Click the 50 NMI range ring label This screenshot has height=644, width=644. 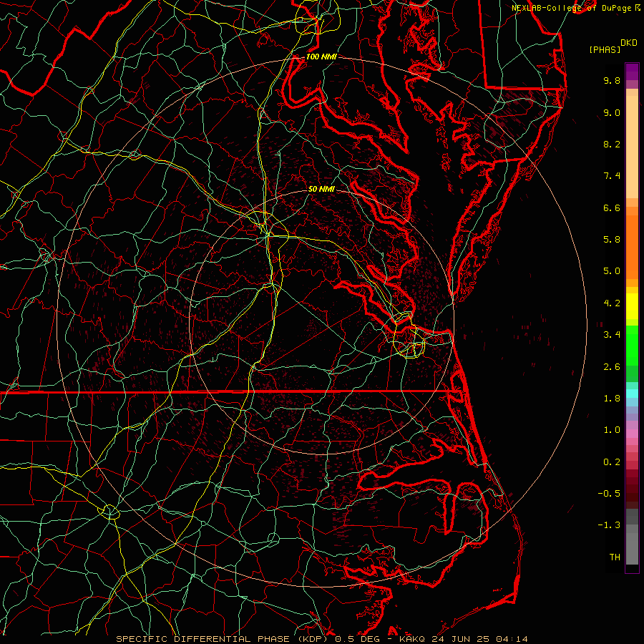tap(321, 189)
